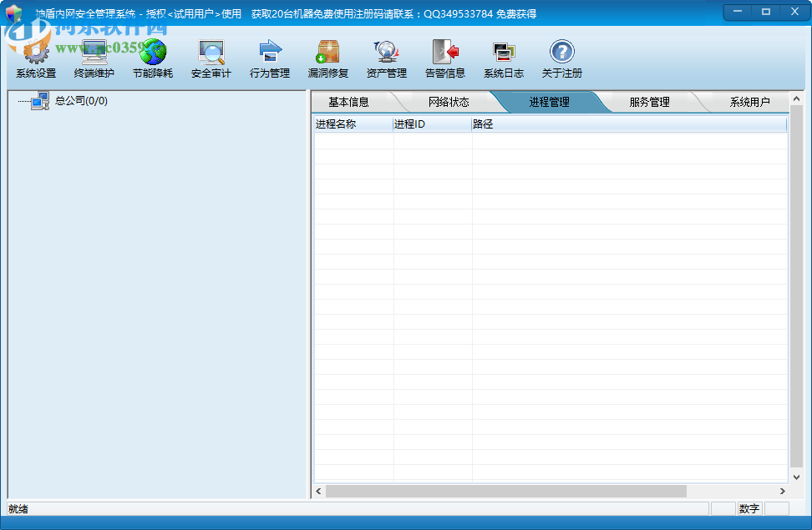
Task: Switch to the 基本信息 tab
Action: 348,102
